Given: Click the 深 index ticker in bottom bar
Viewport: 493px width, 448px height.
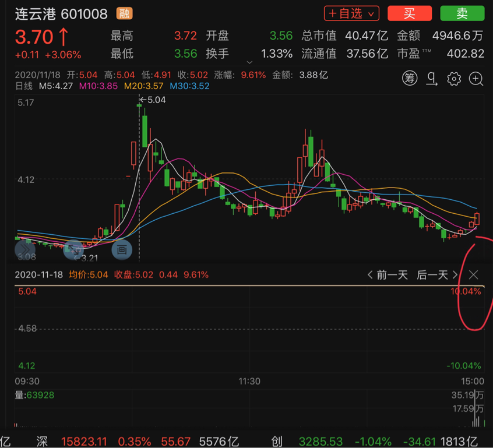Looking at the screenshot, I should [x=41, y=441].
